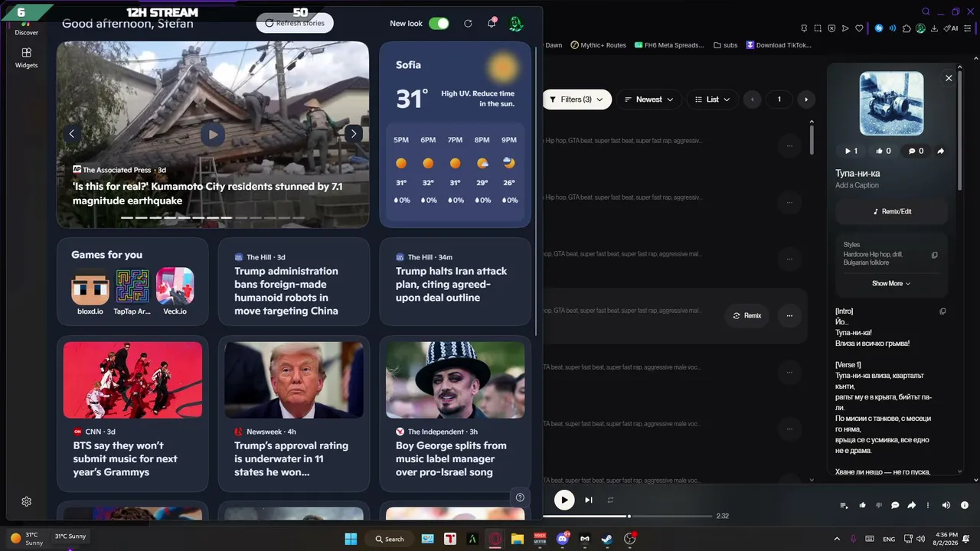Share the song from the player bar
This screenshot has width=980, height=551.
912,505
